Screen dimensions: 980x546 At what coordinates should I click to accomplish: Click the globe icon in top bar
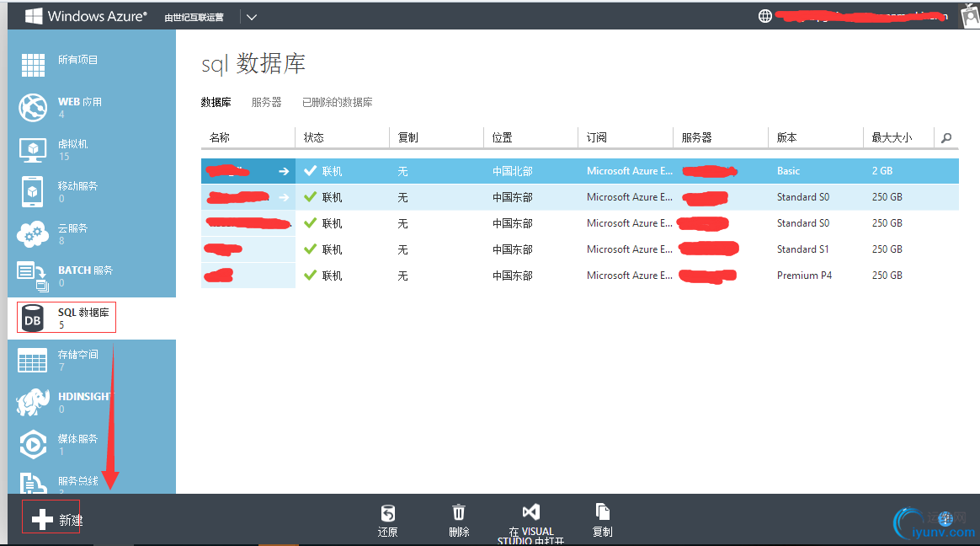[765, 16]
